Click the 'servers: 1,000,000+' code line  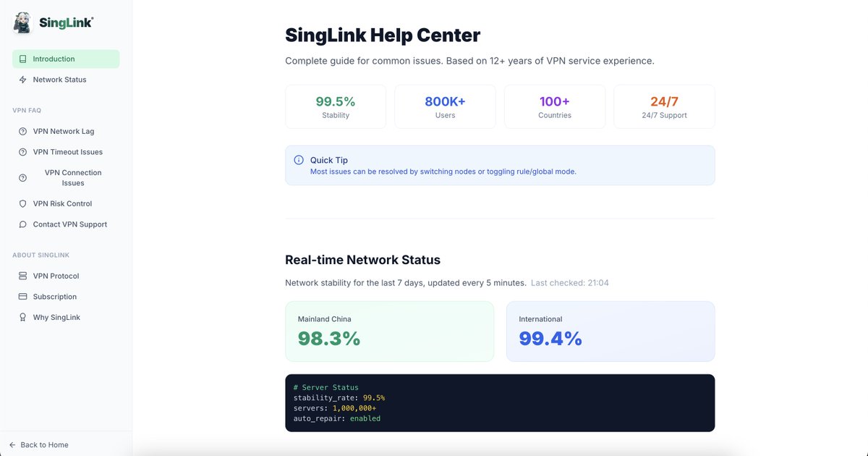pyautogui.click(x=335, y=408)
